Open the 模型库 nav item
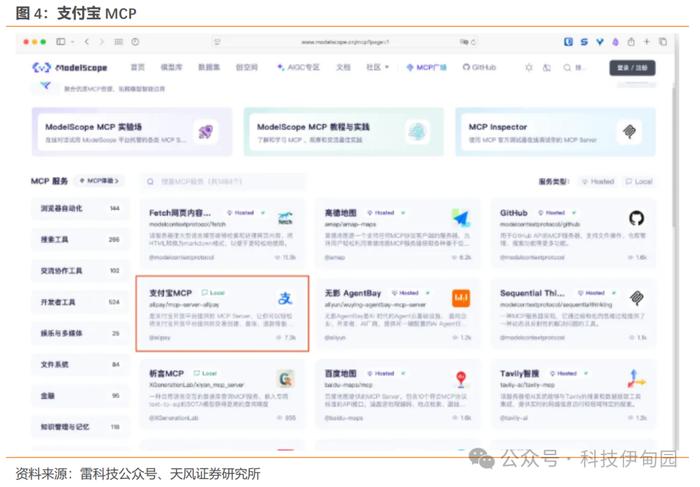The width and height of the screenshot is (700, 487). pos(171,67)
